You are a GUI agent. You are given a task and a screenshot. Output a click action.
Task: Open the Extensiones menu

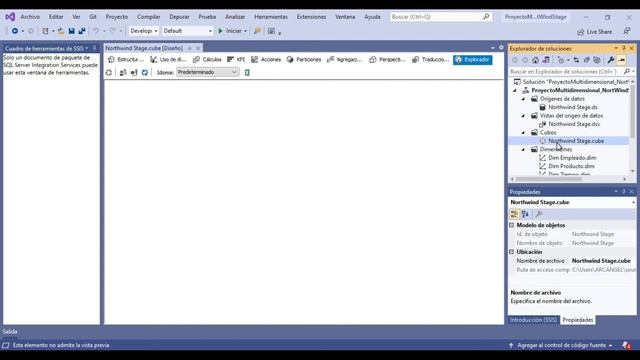click(x=311, y=17)
